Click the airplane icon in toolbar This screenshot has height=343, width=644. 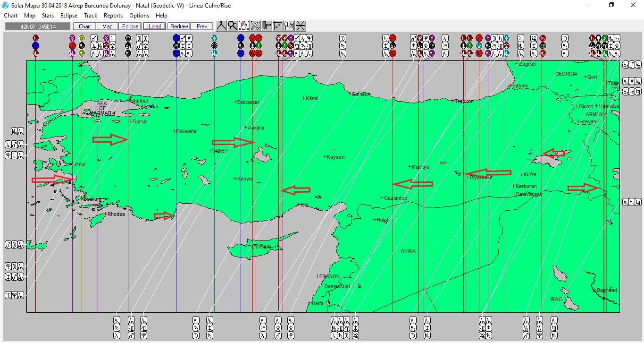tap(255, 26)
